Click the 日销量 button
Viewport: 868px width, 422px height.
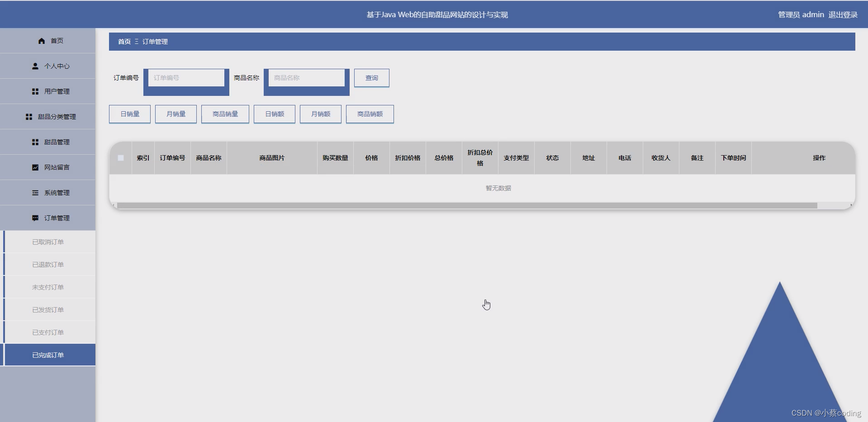click(130, 114)
